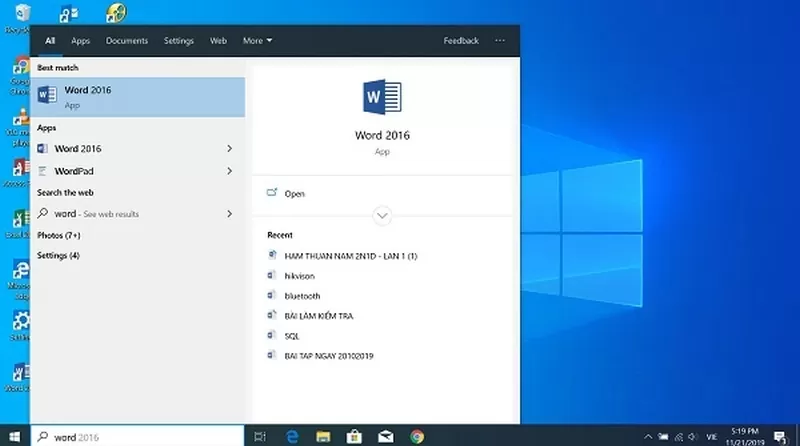
Task: Launch Microsoft Edge from the taskbar
Action: point(292,437)
